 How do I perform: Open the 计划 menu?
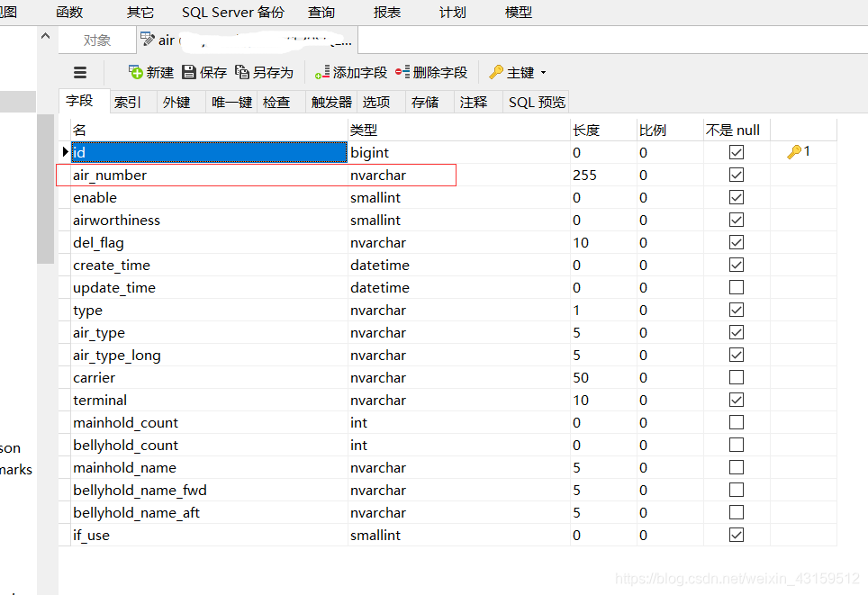pyautogui.click(x=453, y=13)
